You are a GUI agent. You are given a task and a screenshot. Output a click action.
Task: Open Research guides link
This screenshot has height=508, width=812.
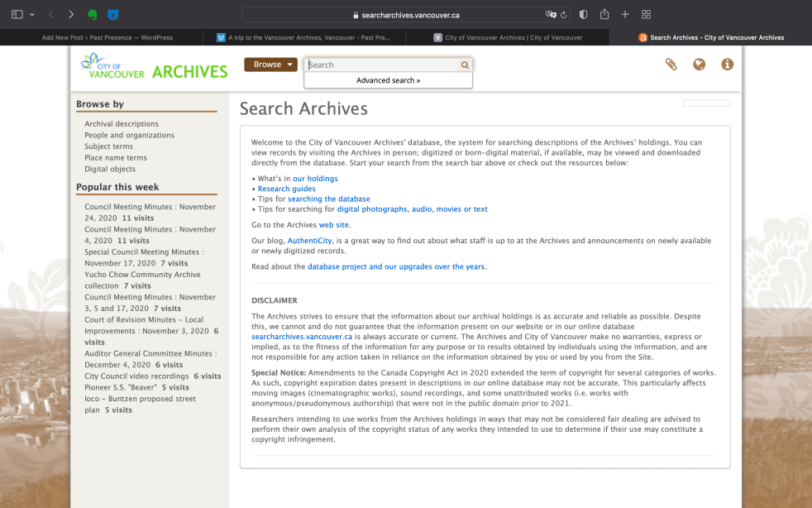(x=286, y=189)
